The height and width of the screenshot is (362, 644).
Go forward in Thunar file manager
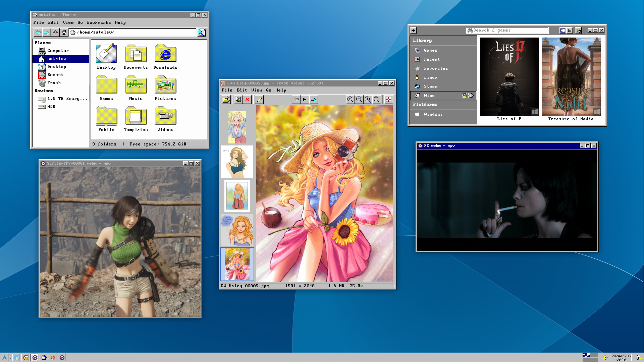click(x=47, y=33)
